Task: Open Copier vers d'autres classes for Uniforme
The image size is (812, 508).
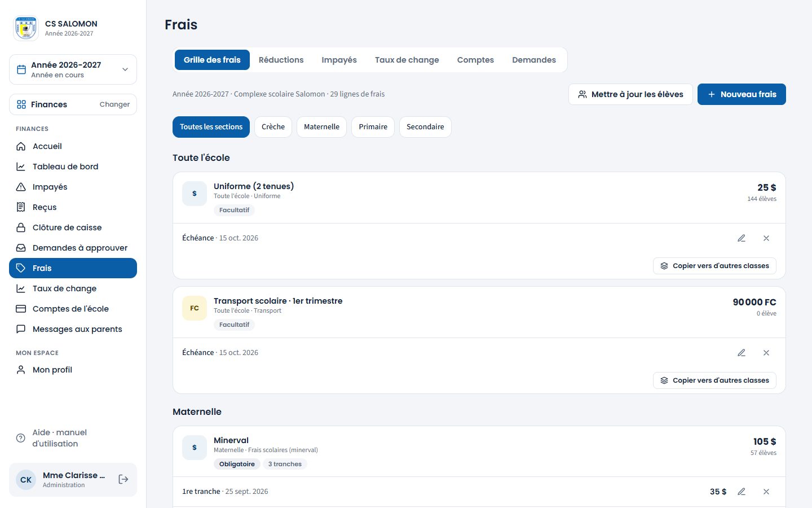Action: 714,266
